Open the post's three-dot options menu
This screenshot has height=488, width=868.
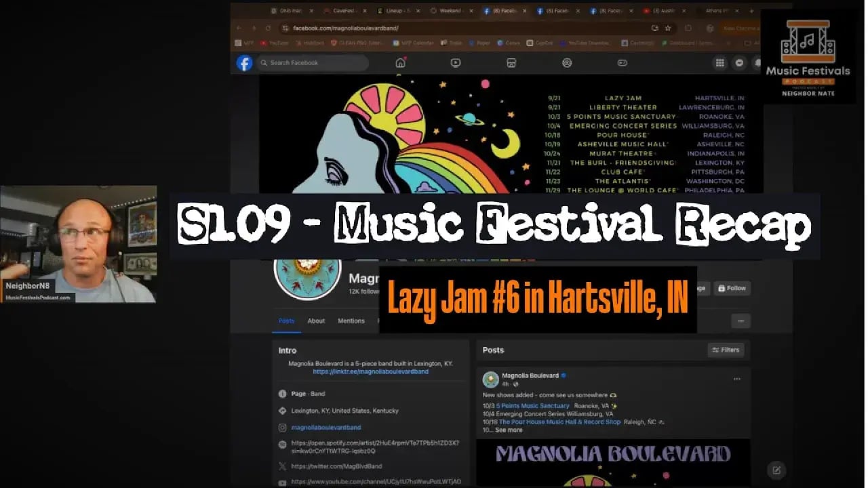737,379
